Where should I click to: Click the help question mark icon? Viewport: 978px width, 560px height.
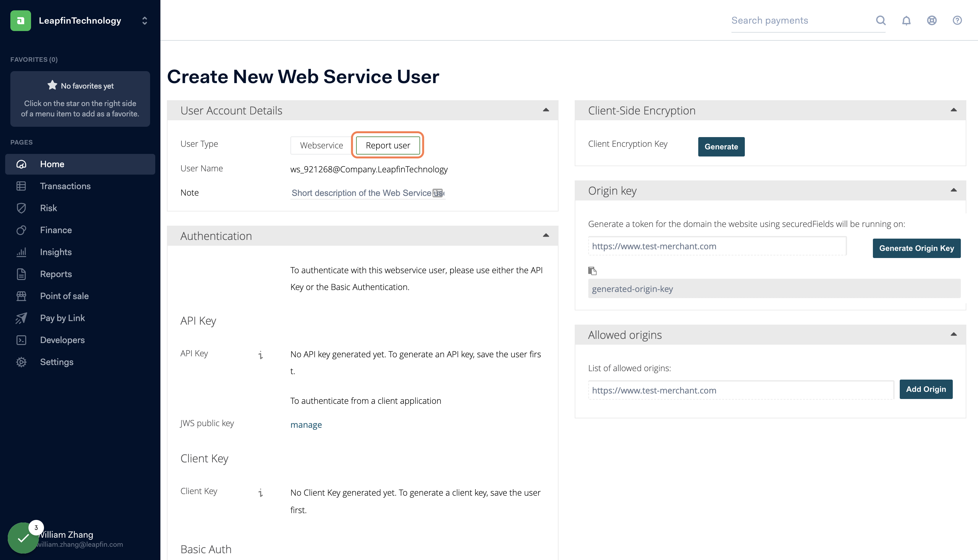[x=957, y=20]
